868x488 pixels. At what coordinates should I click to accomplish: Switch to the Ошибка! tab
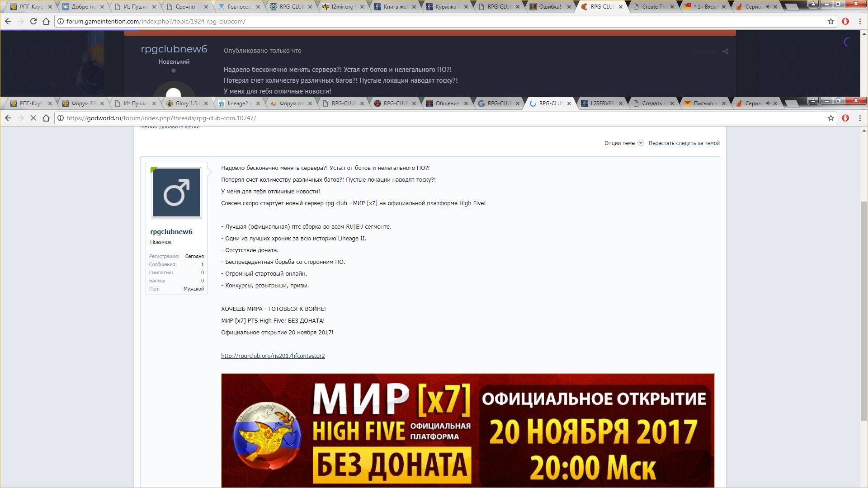click(550, 7)
